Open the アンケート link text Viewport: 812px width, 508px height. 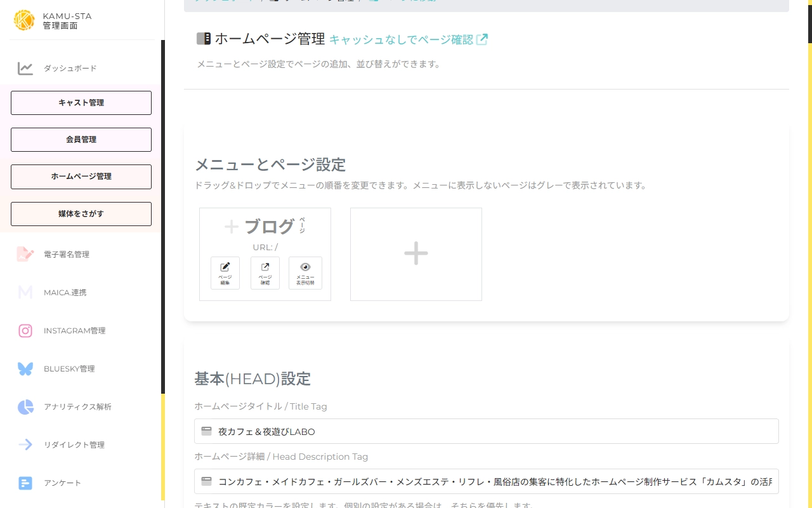pos(63,483)
